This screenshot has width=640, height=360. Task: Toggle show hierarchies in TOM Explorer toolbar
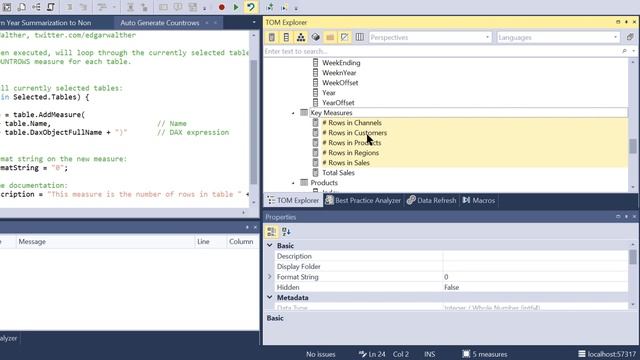pos(301,38)
